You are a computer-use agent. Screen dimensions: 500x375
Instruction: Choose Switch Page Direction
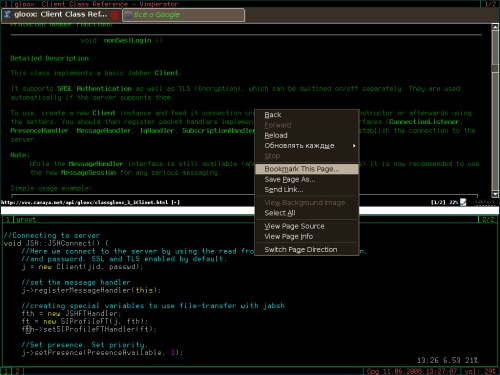click(x=307, y=249)
